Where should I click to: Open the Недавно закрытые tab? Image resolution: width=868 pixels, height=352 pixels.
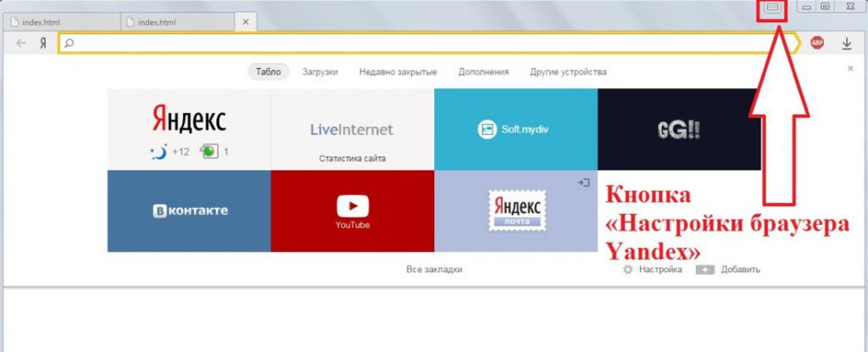(398, 72)
